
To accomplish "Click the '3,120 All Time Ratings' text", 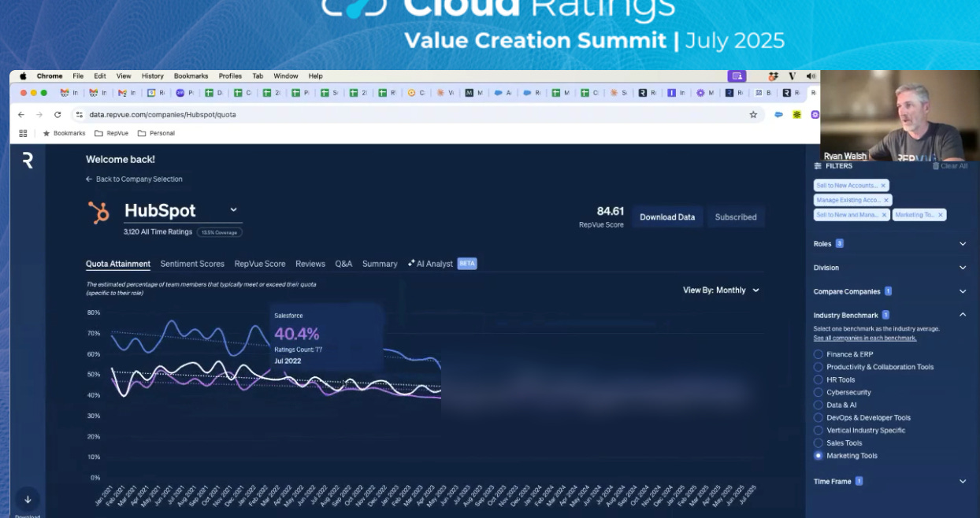I will (158, 232).
